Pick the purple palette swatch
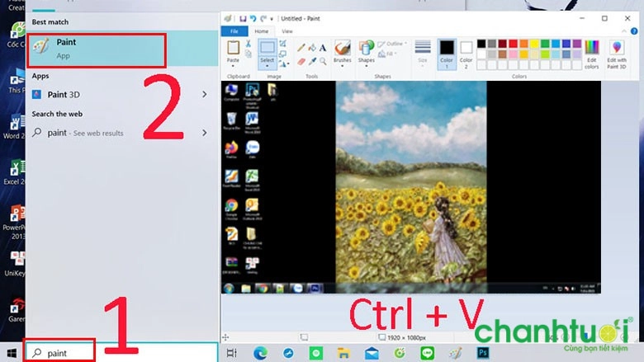The image size is (644, 362). 577,44
